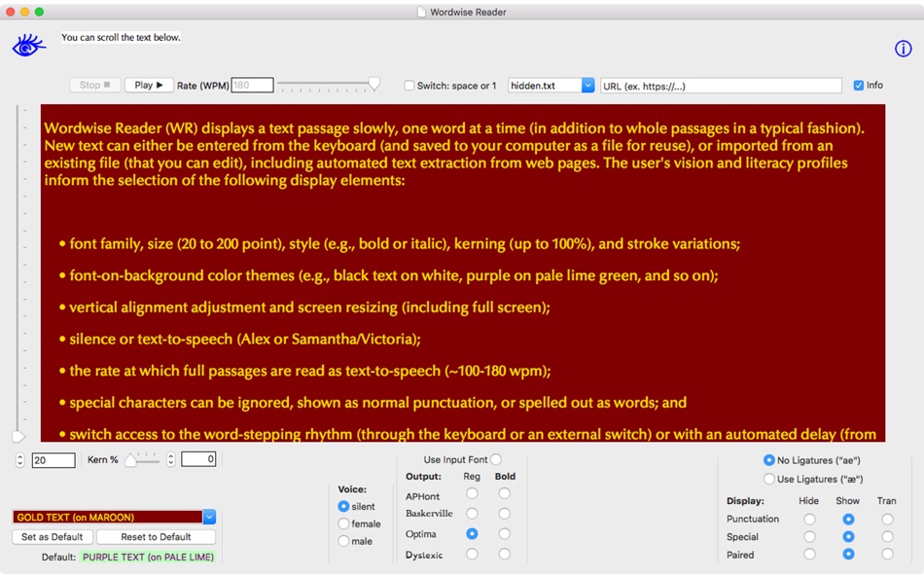Enable Switch: space or 1 checkbox

pyautogui.click(x=409, y=86)
